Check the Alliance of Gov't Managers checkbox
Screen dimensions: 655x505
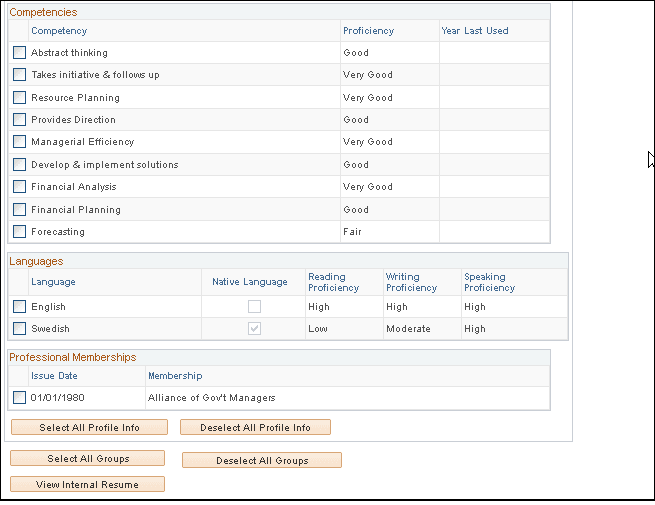point(20,398)
